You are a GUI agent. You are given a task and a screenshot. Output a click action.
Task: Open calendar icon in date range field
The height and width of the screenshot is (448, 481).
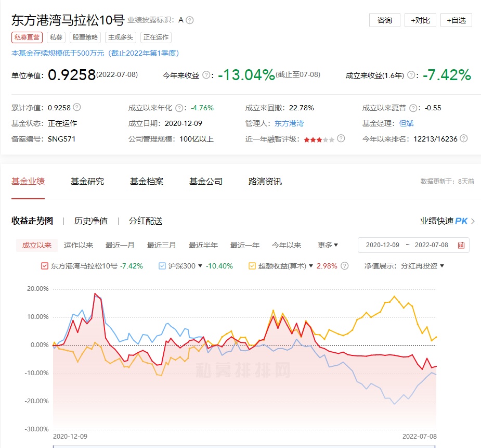click(461, 245)
